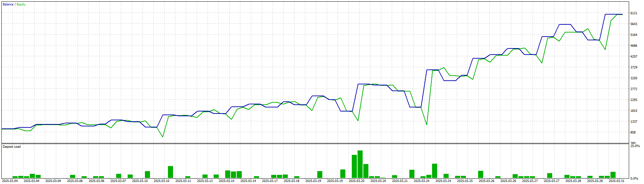The width and height of the screenshot is (644, 184).
Task: Select the 2025.03.31 date marker
Action: pos(616,181)
